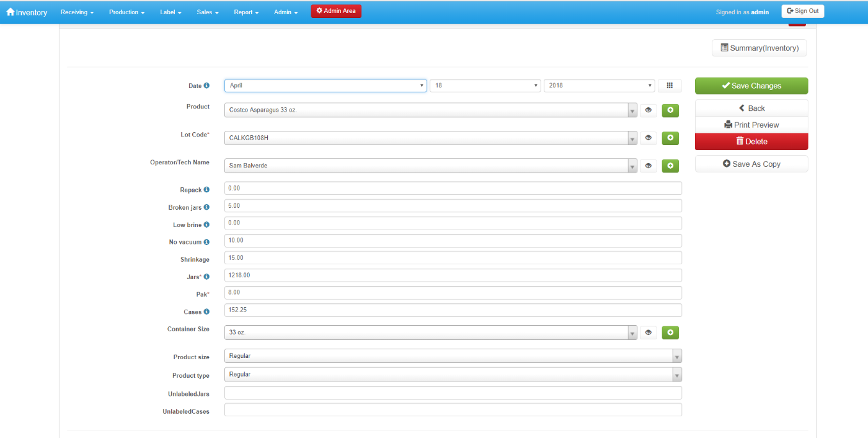Click the Pak field showing 8.00
This screenshot has height=438, width=868.
[x=453, y=292]
